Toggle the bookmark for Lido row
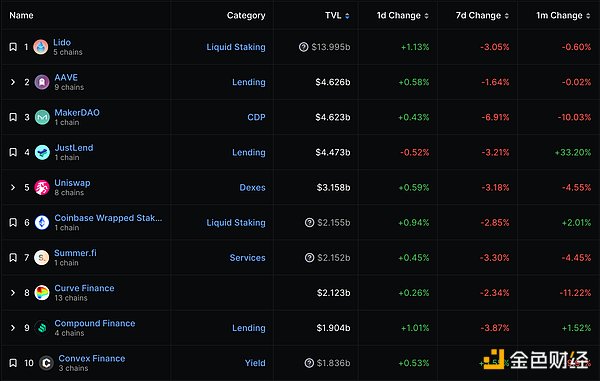Screen dimensions: 600x381 (x=13, y=47)
